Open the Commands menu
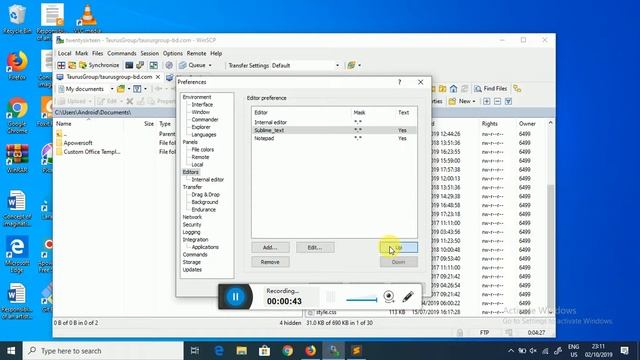 pos(122,53)
